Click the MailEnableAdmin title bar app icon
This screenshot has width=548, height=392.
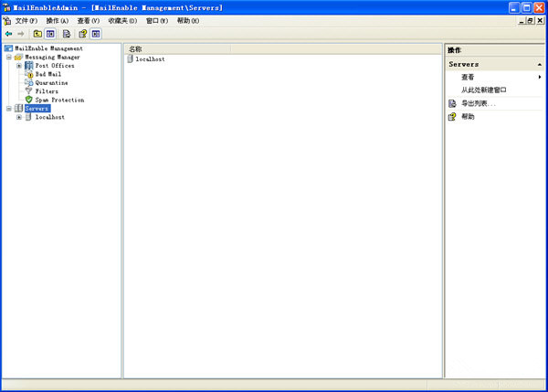(6, 7)
